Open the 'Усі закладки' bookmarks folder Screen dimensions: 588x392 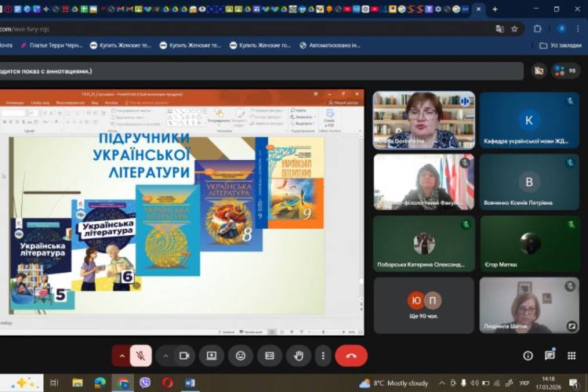560,45
